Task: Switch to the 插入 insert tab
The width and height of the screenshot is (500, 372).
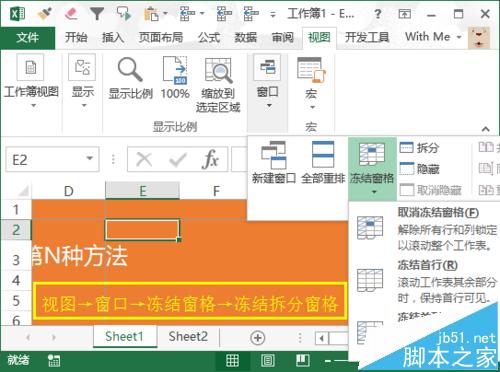Action: click(113, 37)
